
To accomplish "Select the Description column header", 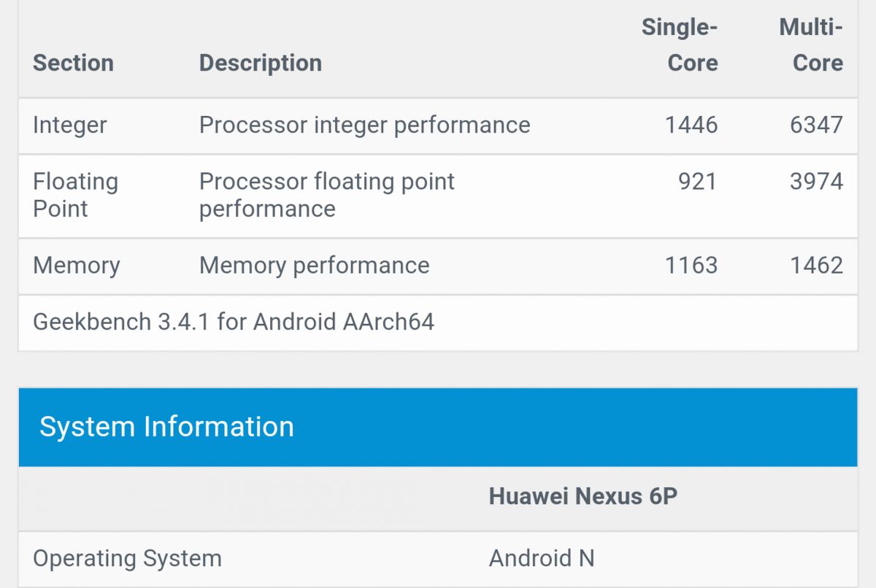I will 261,63.
